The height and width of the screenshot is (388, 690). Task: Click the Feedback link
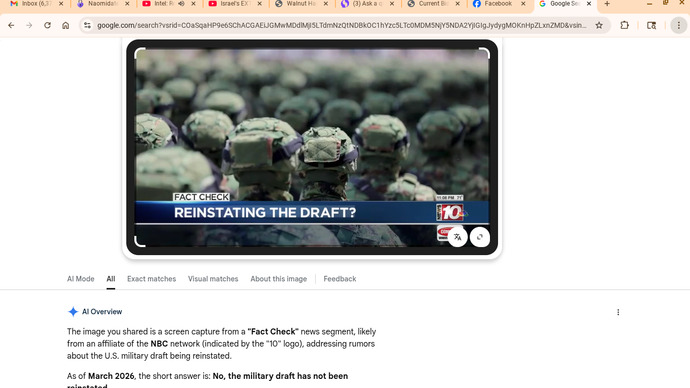coord(340,279)
